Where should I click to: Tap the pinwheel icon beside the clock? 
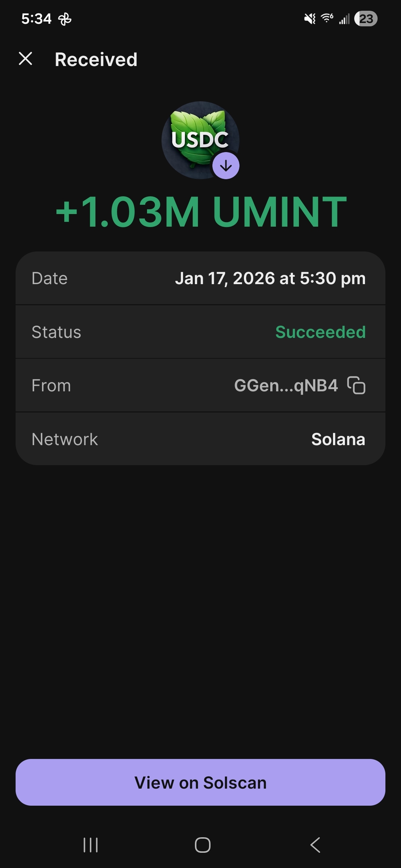point(65,19)
